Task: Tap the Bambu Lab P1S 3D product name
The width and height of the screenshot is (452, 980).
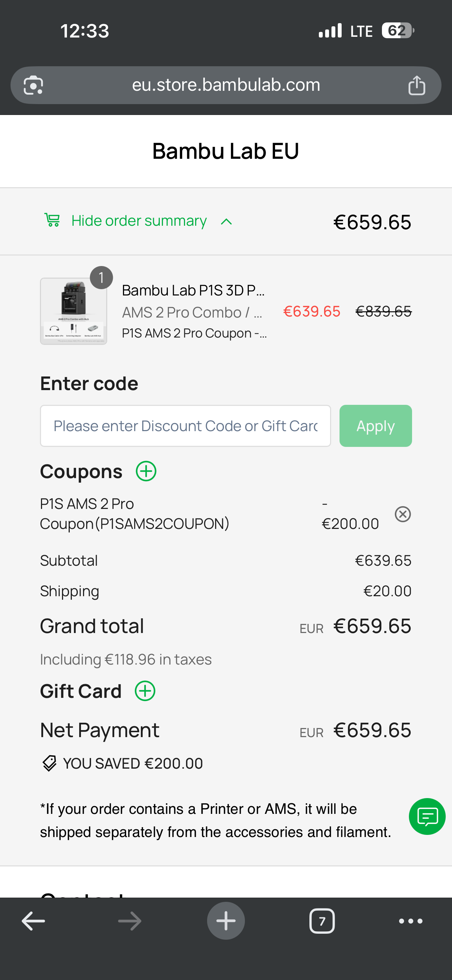Action: click(x=193, y=290)
